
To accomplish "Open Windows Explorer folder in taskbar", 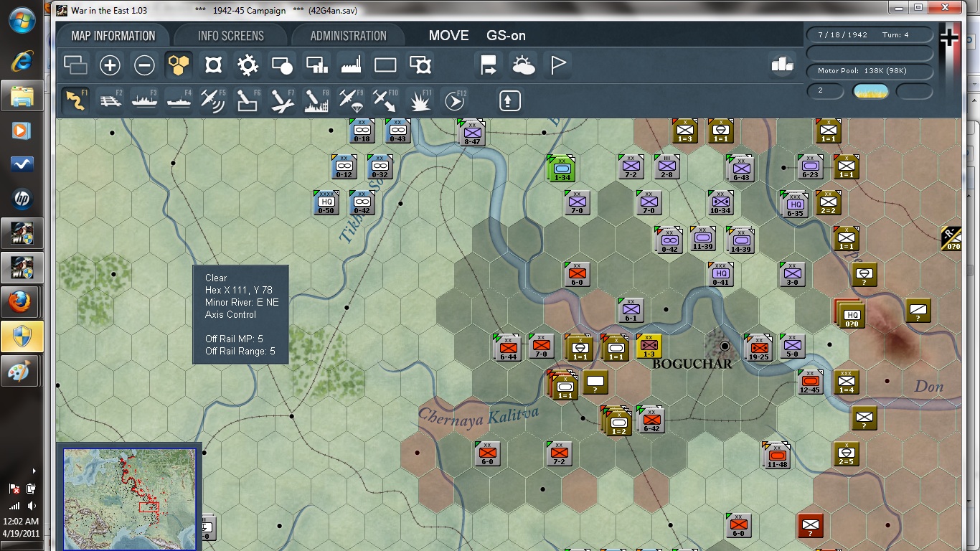I will click(22, 95).
